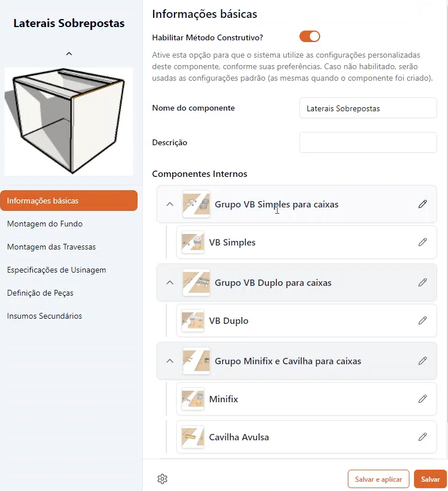Collapse the Grupo VB Duplo para caixas group

pyautogui.click(x=169, y=282)
